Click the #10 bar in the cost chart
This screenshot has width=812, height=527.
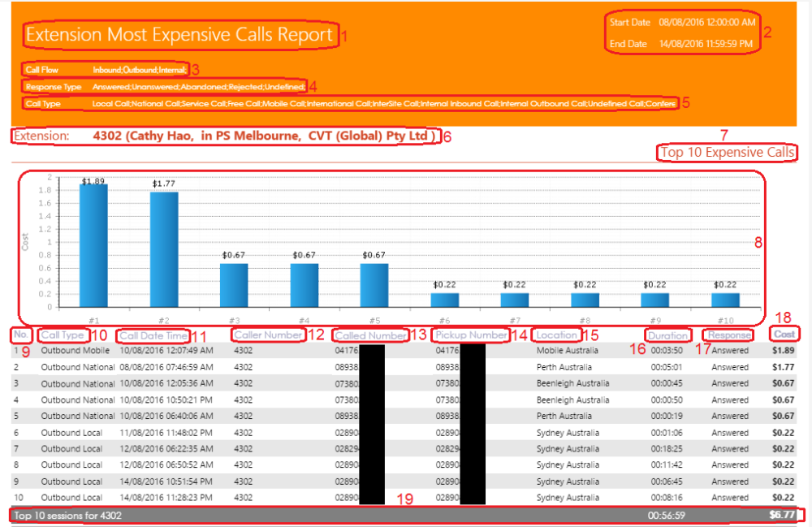click(x=725, y=300)
